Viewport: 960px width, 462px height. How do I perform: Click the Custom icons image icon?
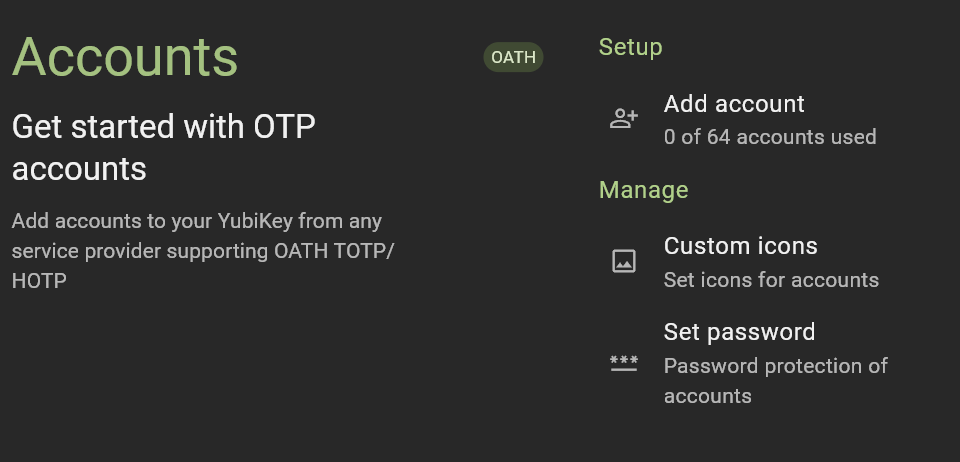click(624, 261)
